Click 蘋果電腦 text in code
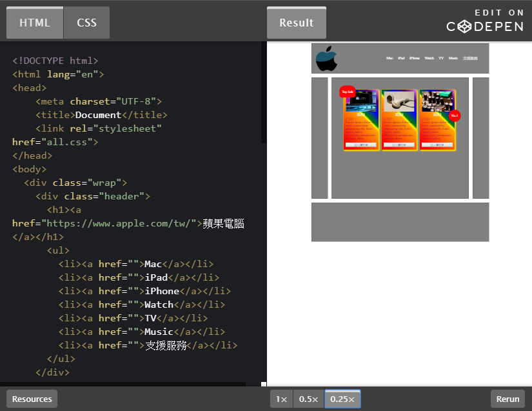 223,224
